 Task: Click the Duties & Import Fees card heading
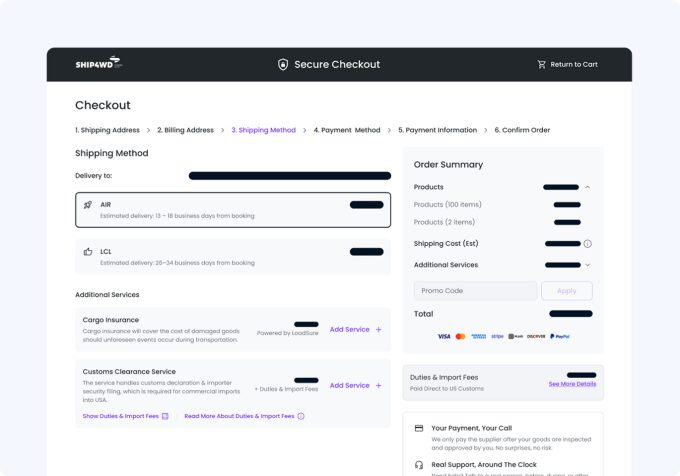coord(444,378)
